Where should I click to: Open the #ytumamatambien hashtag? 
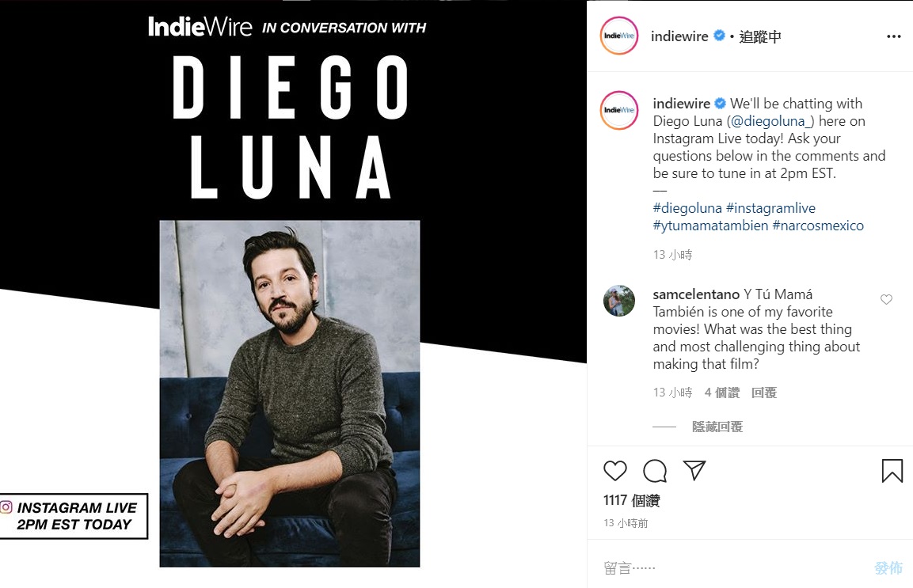pos(710,226)
